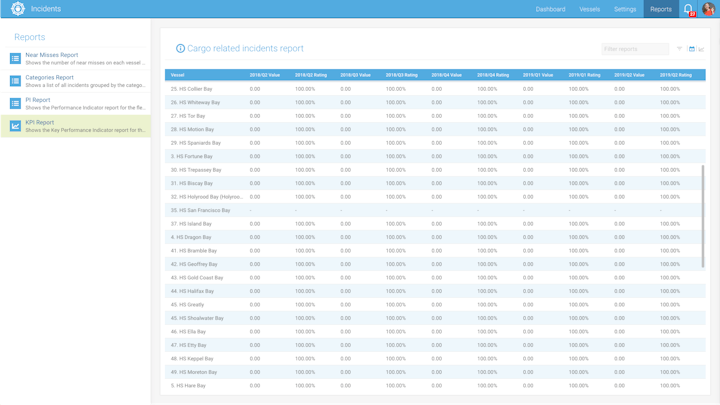Toggle the chart view of the report
This screenshot has height=405, width=720.
(x=701, y=49)
